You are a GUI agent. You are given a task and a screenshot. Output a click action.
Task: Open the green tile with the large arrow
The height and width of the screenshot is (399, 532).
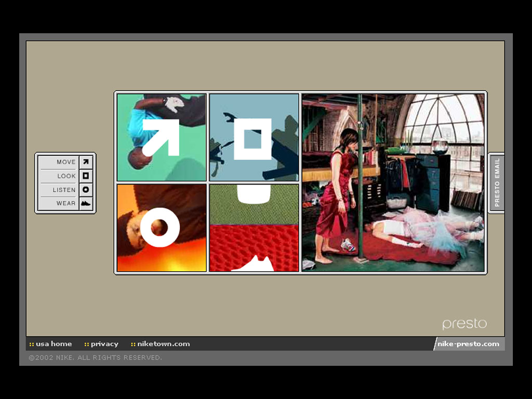pyautogui.click(x=162, y=137)
